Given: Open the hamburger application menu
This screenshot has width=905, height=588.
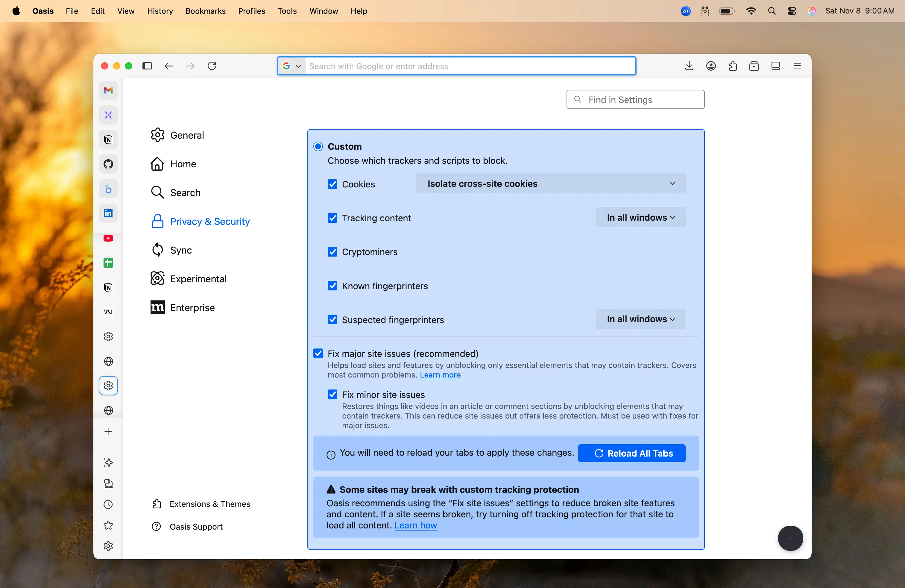Looking at the screenshot, I should click(797, 66).
